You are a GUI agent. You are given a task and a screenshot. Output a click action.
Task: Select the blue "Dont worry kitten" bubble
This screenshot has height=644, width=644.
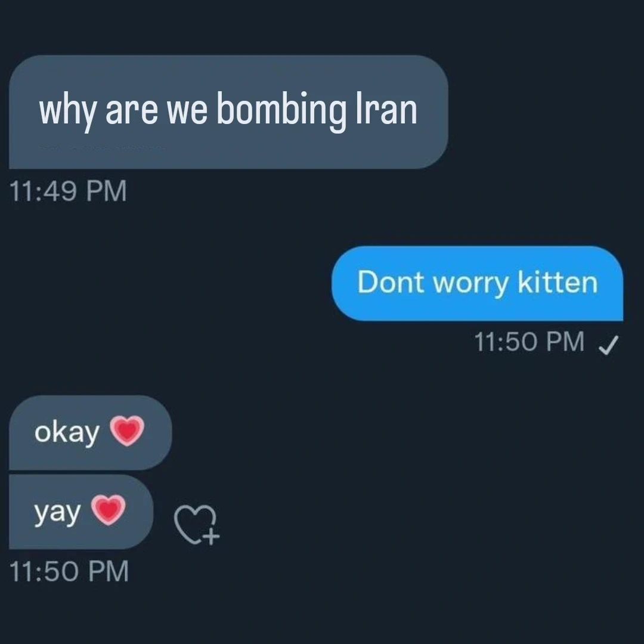coord(477,283)
